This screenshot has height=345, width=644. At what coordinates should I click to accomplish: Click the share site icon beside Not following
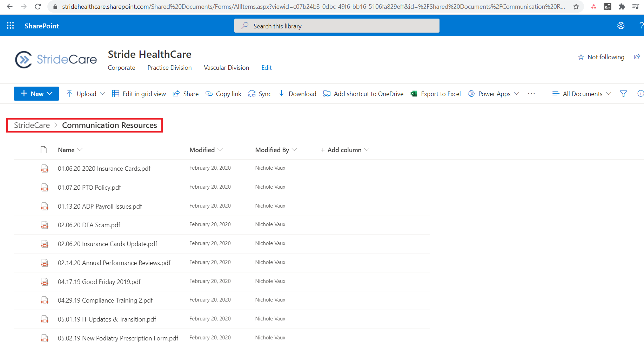pyautogui.click(x=637, y=57)
